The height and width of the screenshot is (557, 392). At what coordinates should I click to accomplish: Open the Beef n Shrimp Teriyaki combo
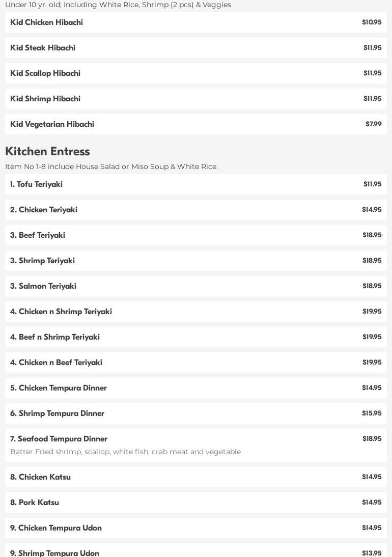point(195,337)
